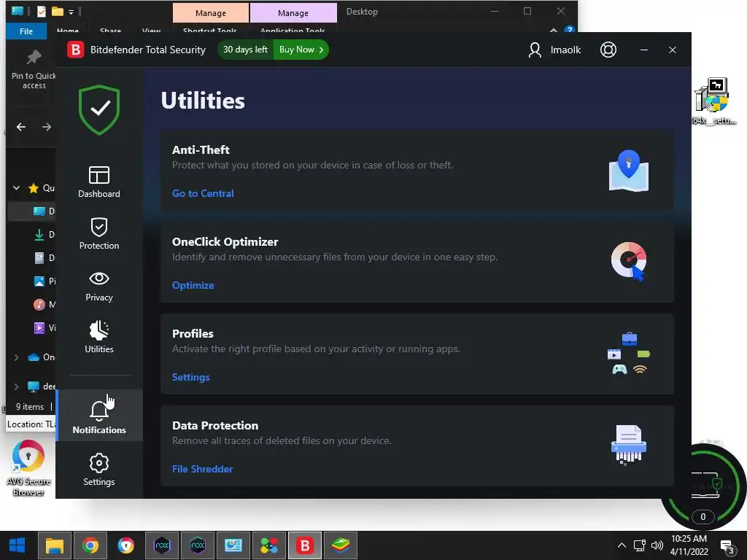747x560 pixels.
Task: Click the Bitdefender circular desktop widget
Action: (x=705, y=486)
